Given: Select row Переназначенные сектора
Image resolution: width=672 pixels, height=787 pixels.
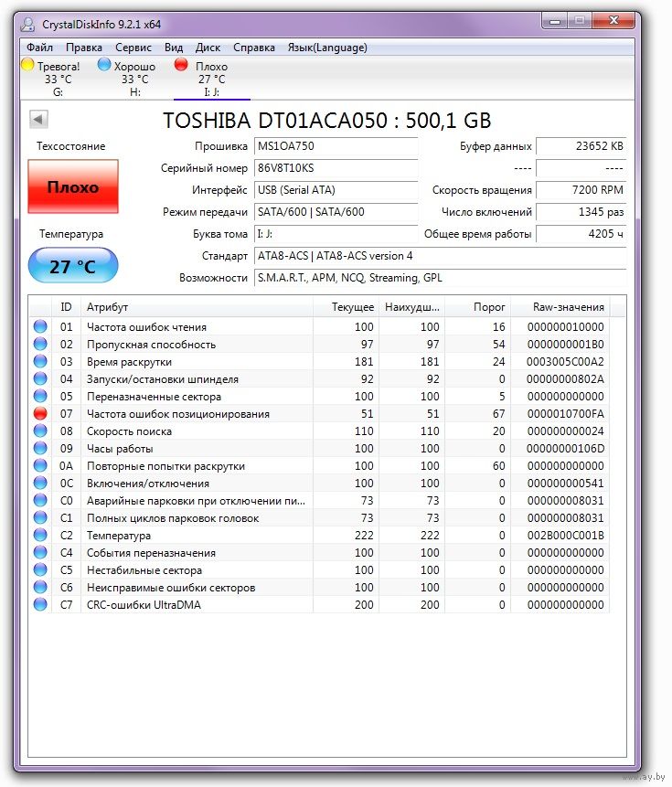Looking at the screenshot, I should tap(319, 396).
